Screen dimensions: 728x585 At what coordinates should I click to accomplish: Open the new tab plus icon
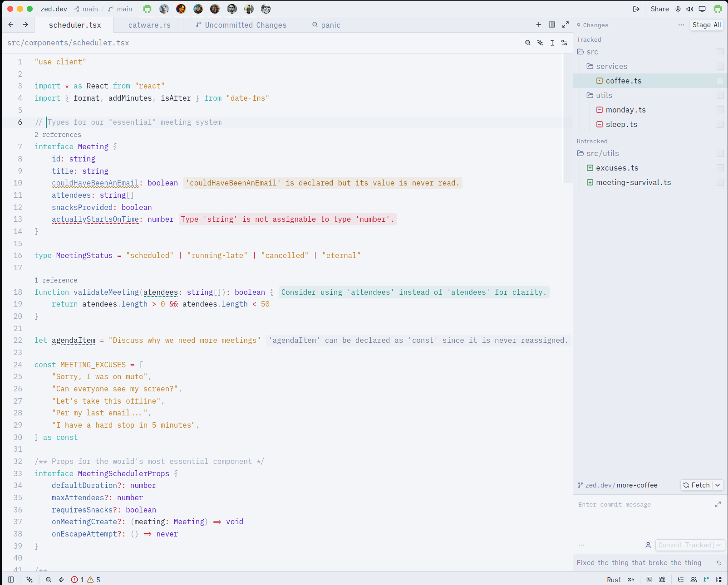click(x=539, y=24)
